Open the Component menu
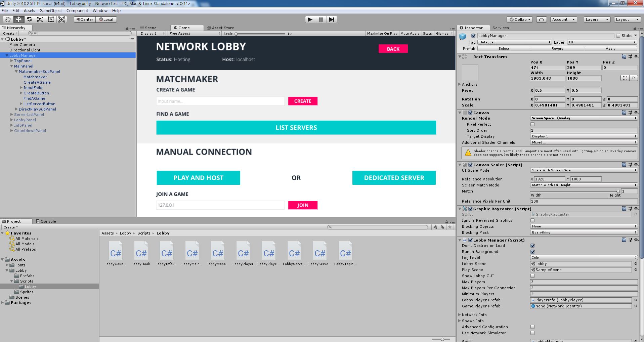This screenshot has width=644, height=342. point(77,11)
